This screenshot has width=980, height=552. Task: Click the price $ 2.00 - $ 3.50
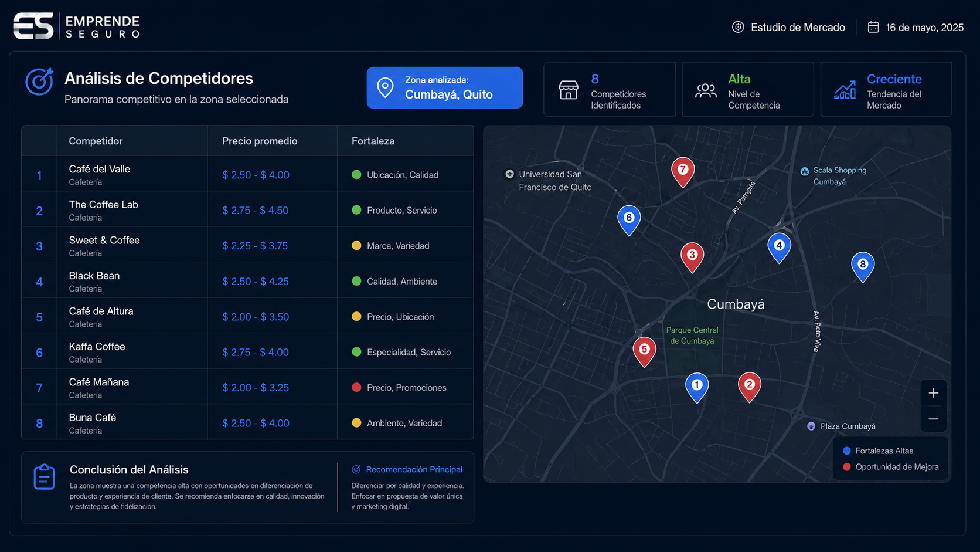256,317
